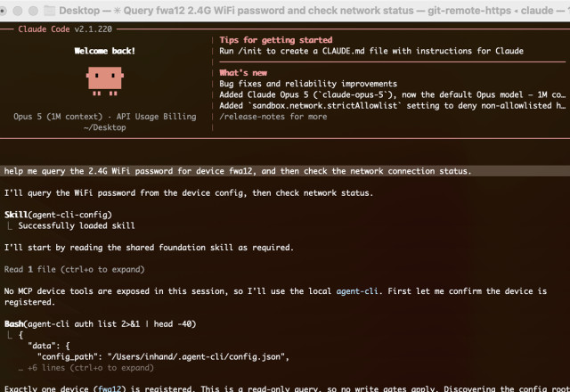The height and width of the screenshot is (392, 570).
Task: Click 'No MCP device tools are exposed' line
Action: (x=275, y=297)
